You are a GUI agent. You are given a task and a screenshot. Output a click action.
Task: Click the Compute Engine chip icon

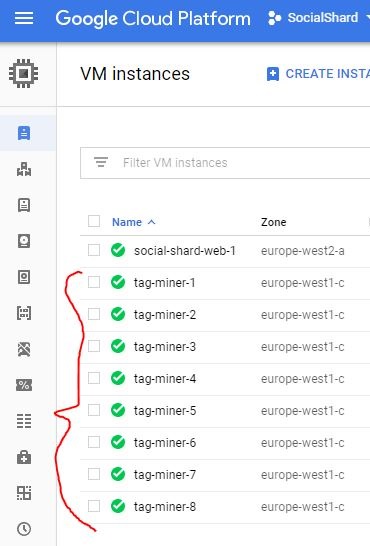pyautogui.click(x=24, y=73)
